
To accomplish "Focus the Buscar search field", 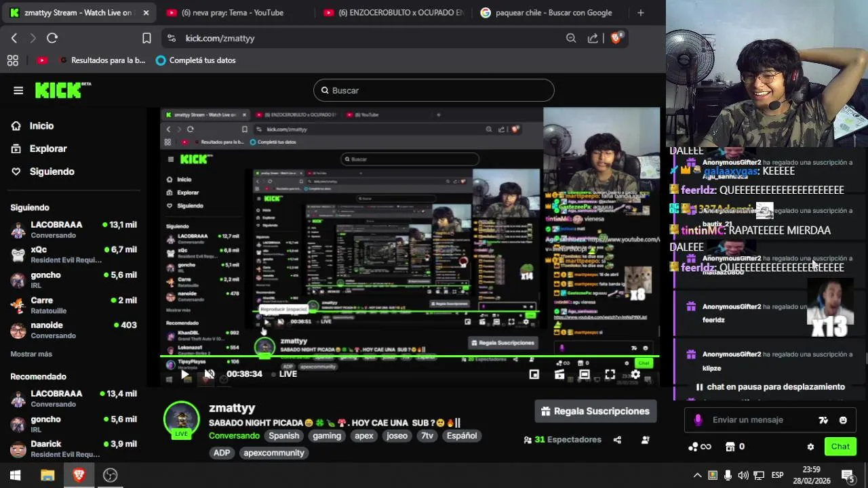I will coord(434,90).
